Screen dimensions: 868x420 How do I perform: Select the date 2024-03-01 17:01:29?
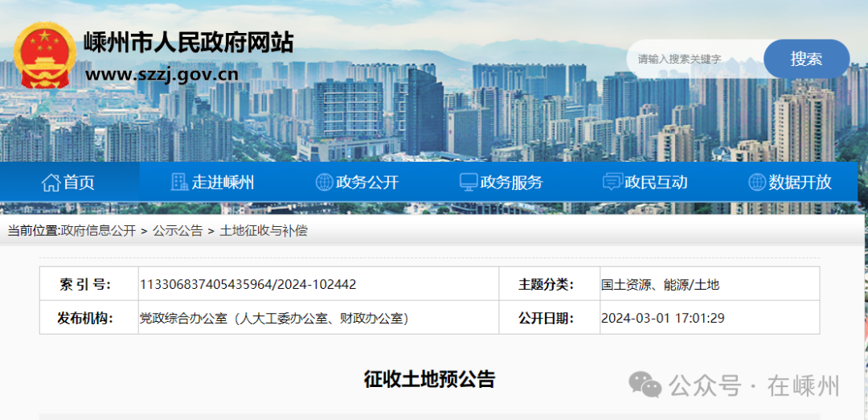click(x=663, y=318)
